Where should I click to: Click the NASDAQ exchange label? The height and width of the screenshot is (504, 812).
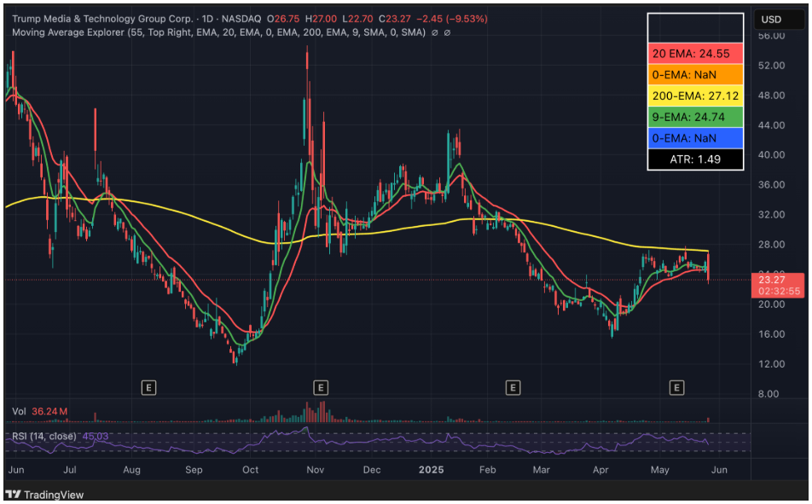point(241,19)
